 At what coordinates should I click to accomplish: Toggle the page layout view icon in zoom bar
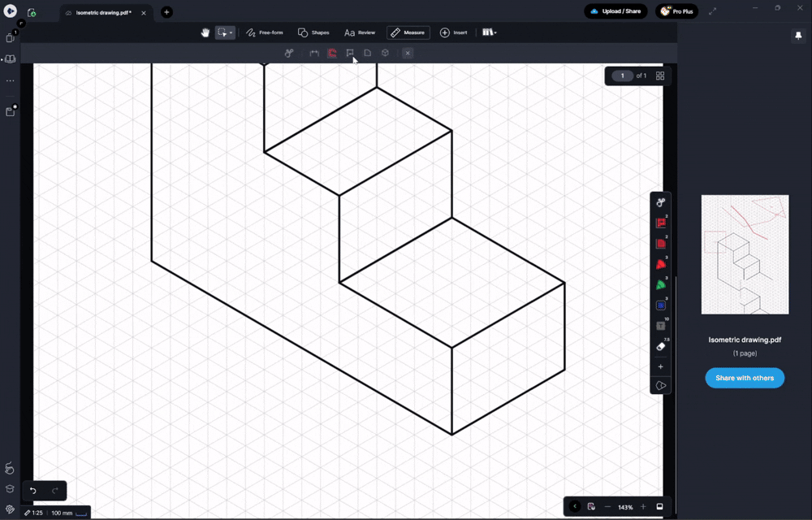click(x=659, y=506)
